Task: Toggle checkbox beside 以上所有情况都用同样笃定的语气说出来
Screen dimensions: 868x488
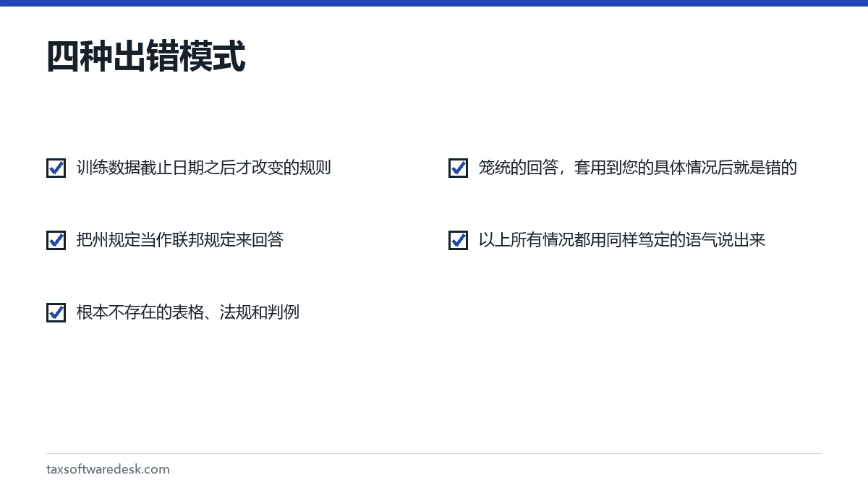Action: tap(459, 240)
